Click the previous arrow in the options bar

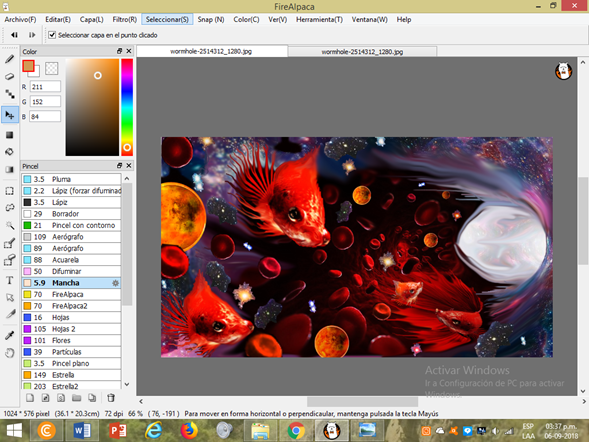point(14,35)
